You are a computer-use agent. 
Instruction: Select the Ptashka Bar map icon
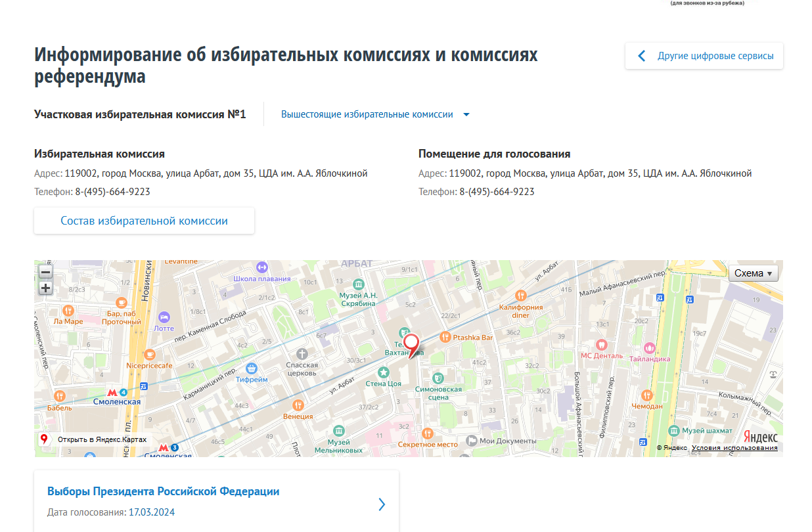point(445,337)
